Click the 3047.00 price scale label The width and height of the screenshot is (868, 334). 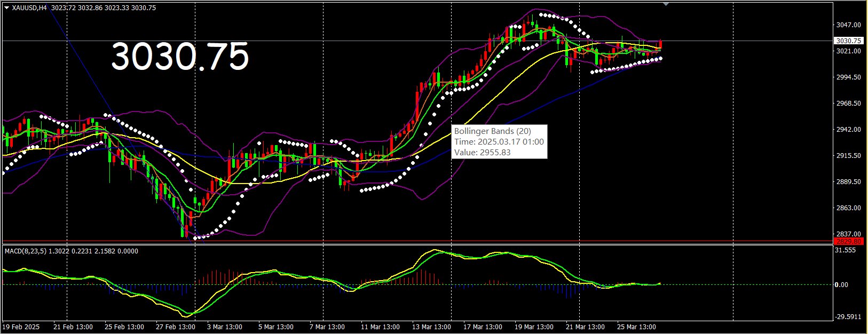(x=848, y=25)
